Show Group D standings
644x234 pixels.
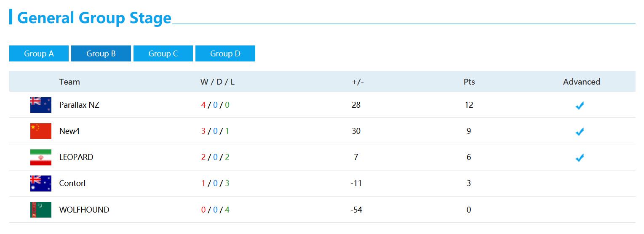tap(225, 53)
